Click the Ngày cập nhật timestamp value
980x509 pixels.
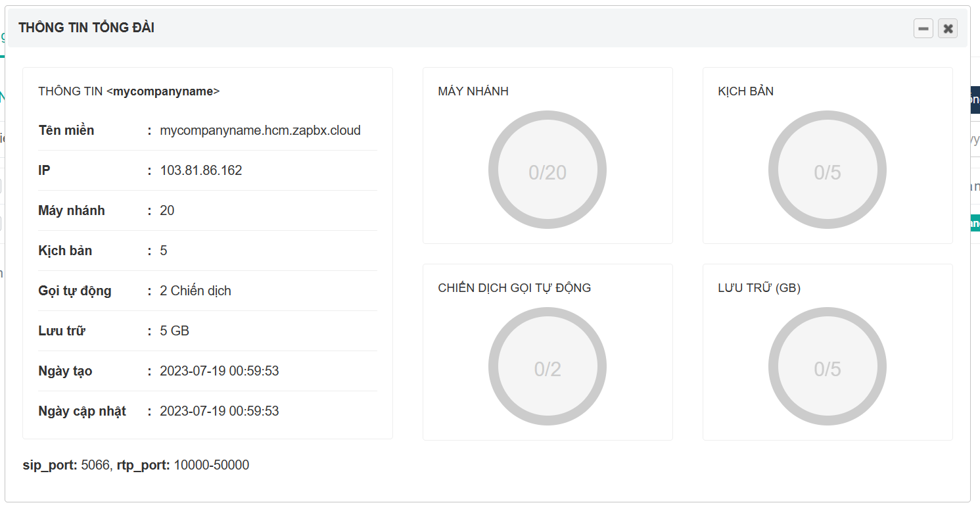pyautogui.click(x=219, y=411)
